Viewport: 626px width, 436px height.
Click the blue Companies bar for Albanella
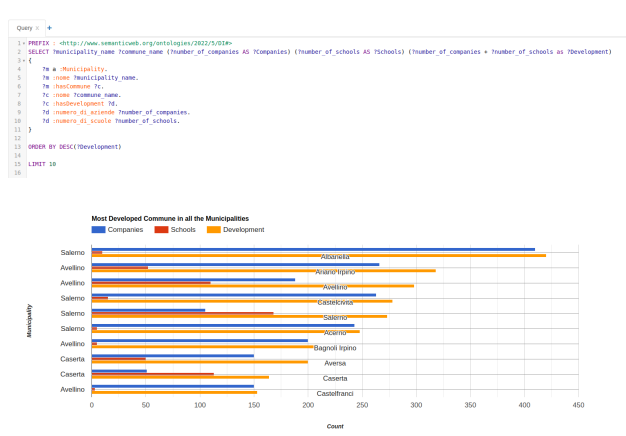tap(313, 250)
